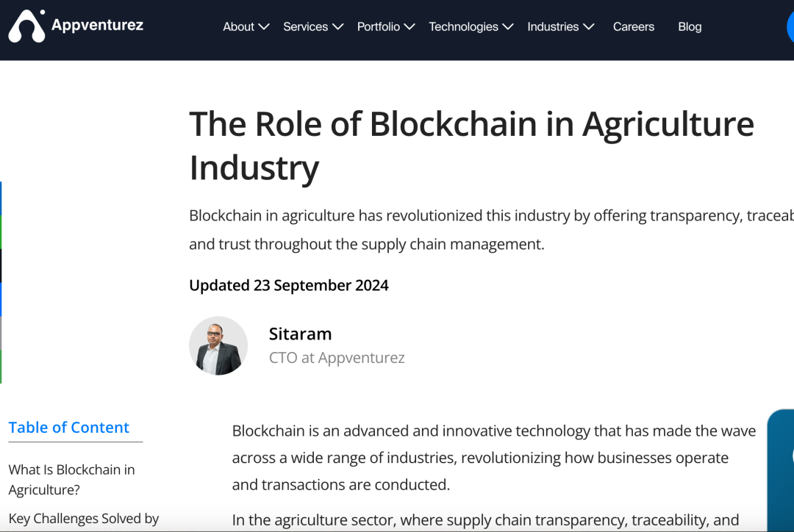Image resolution: width=794 pixels, height=532 pixels.
Task: Open Sitaram's author profile photo
Action: pyautogui.click(x=218, y=345)
